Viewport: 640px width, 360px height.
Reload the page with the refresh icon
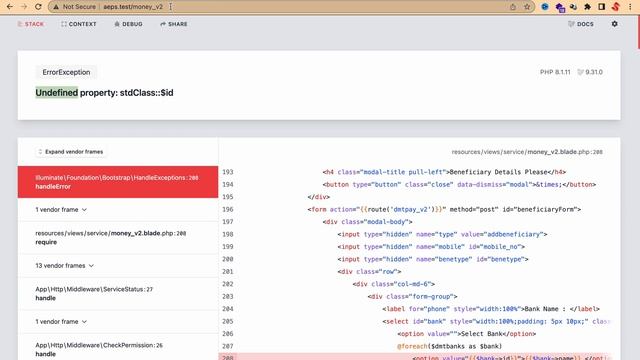coord(38,7)
